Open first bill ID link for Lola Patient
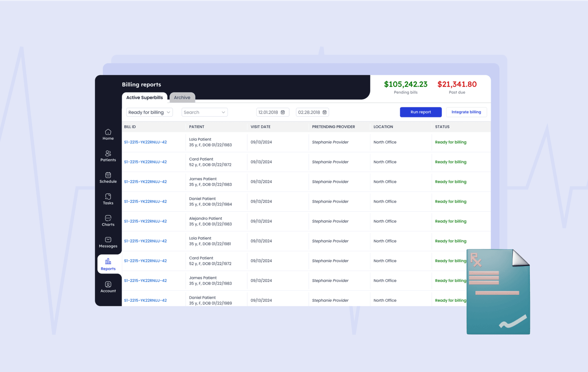 pos(146,142)
